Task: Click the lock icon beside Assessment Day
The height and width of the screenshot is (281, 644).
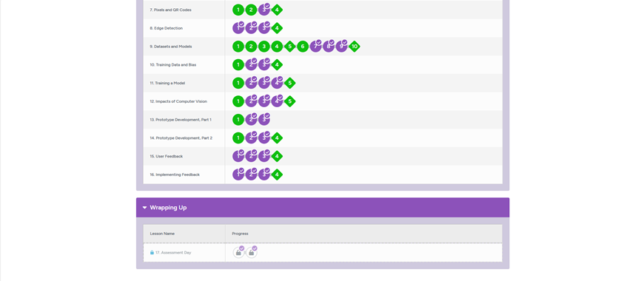Action: (x=152, y=253)
